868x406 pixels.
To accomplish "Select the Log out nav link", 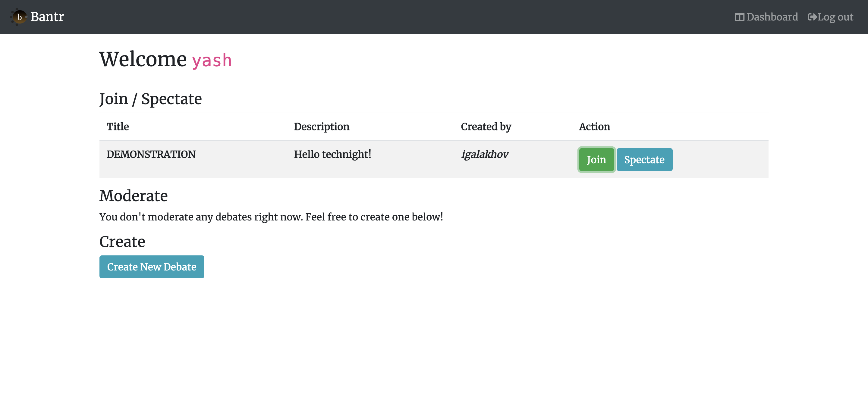I will [x=835, y=17].
